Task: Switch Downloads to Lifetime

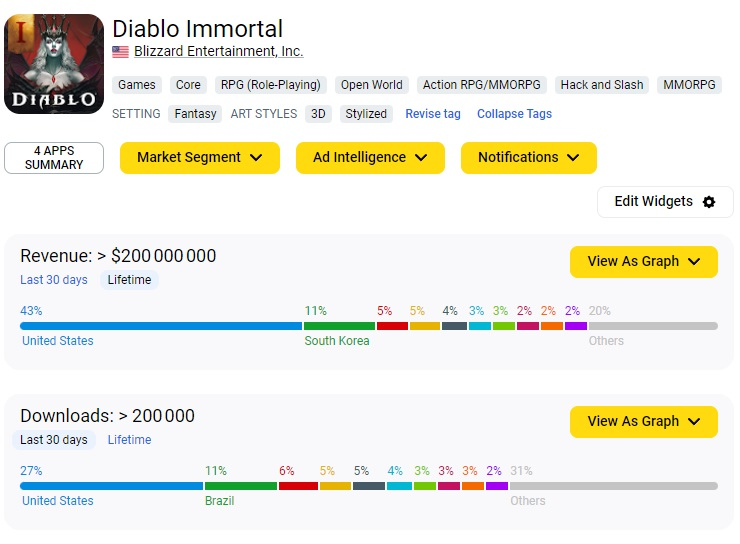Action: tap(130, 440)
